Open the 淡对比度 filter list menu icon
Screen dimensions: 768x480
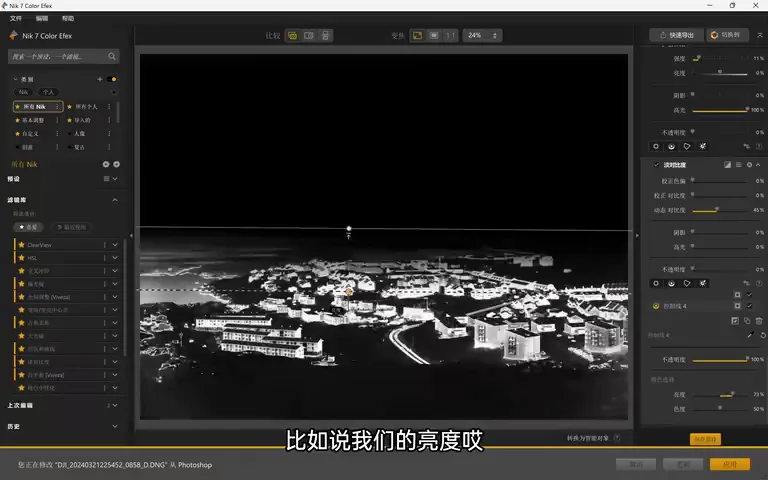pyautogui.click(x=739, y=165)
